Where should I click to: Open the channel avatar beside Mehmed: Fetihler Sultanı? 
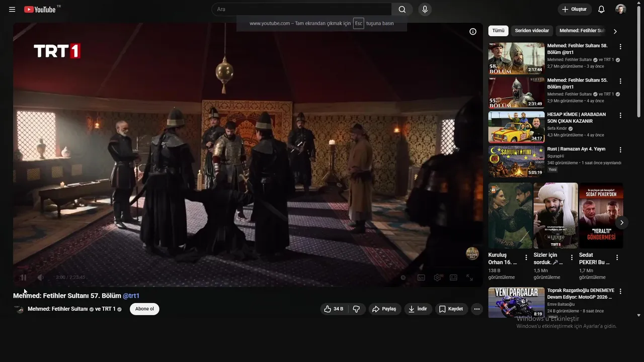click(19, 309)
